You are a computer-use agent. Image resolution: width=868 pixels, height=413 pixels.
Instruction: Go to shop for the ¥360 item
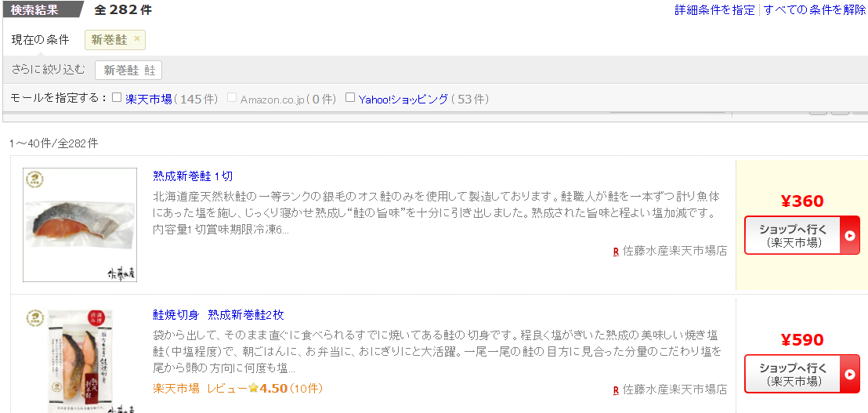click(x=792, y=235)
